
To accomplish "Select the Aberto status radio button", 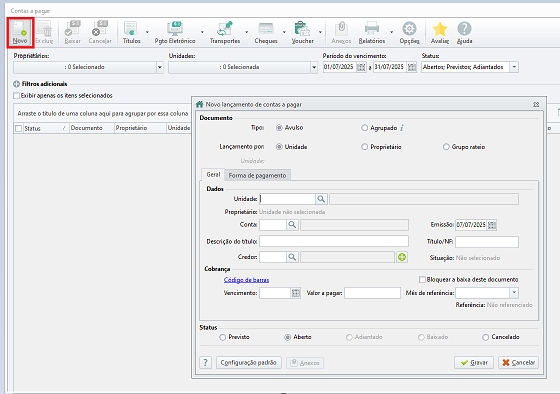I will point(288,337).
